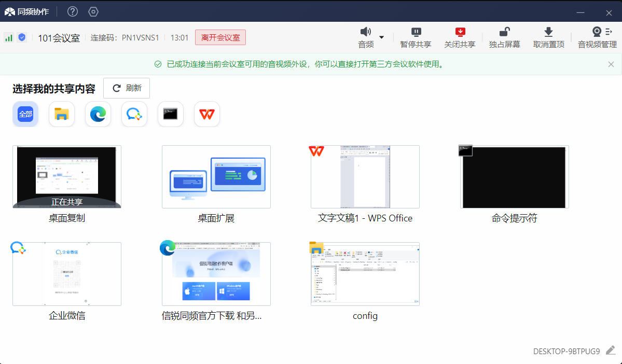This screenshot has height=364, width=622.
Task: Share the 信锐同频官方下载 Edge window
Action: tap(216, 274)
